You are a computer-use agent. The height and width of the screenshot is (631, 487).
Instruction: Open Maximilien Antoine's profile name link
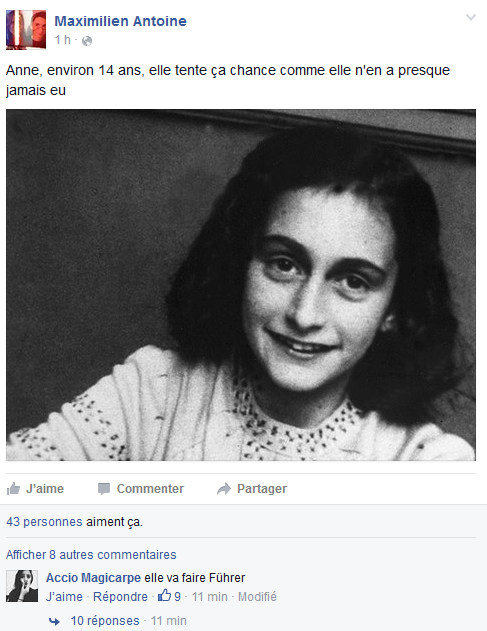[120, 21]
